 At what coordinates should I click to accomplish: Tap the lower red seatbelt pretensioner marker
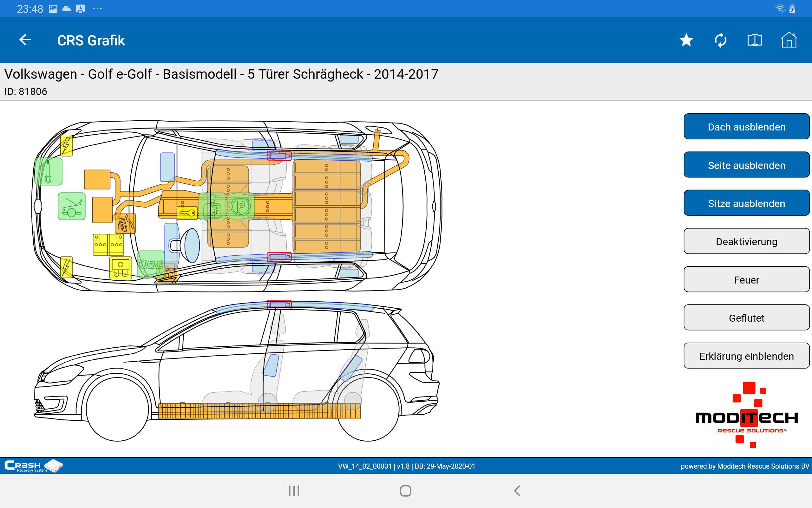point(279,257)
